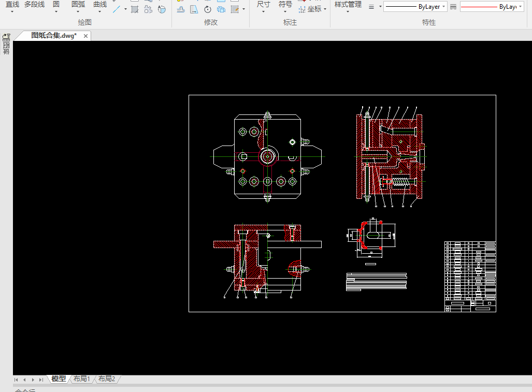Screen dimensions: 532x392
Task: Select the hatch fill tool icon
Action: [x=135, y=9]
